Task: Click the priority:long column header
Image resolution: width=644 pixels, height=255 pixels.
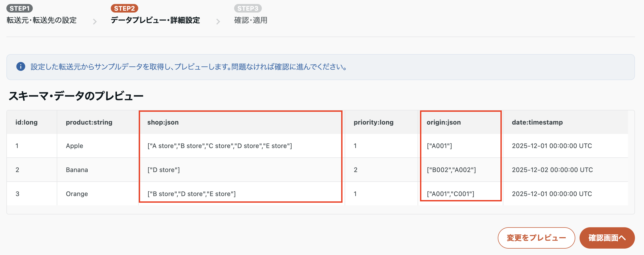Action: (373, 122)
